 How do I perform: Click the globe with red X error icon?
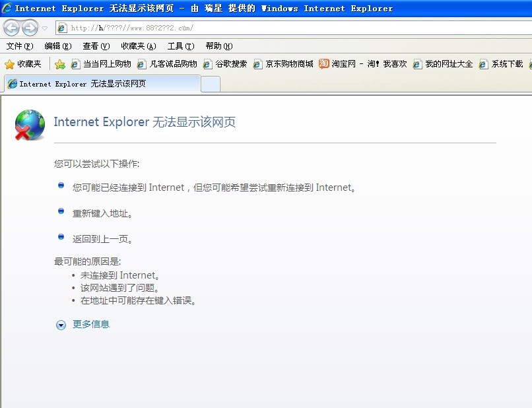(x=30, y=125)
